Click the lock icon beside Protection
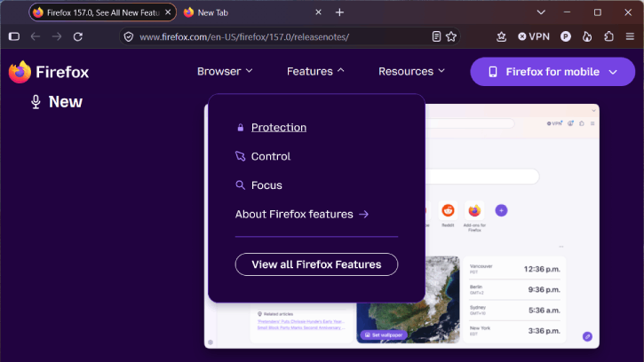 click(x=240, y=128)
